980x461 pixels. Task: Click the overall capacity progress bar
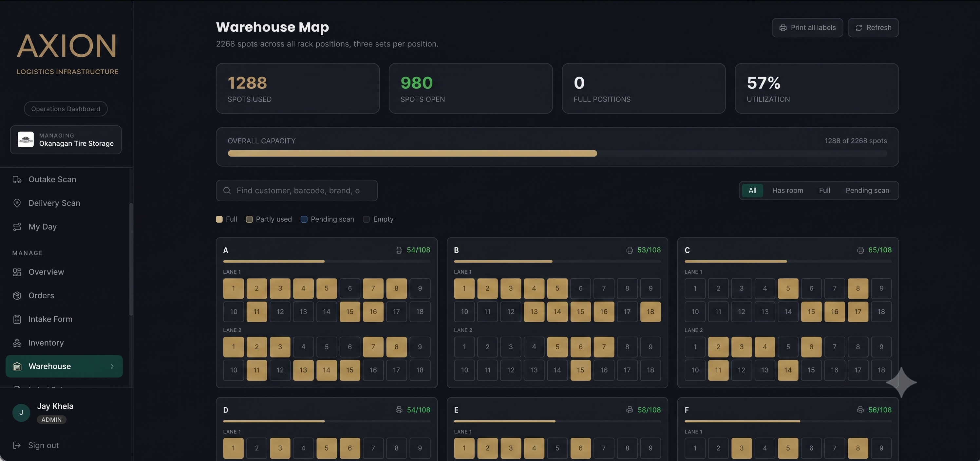click(x=557, y=153)
